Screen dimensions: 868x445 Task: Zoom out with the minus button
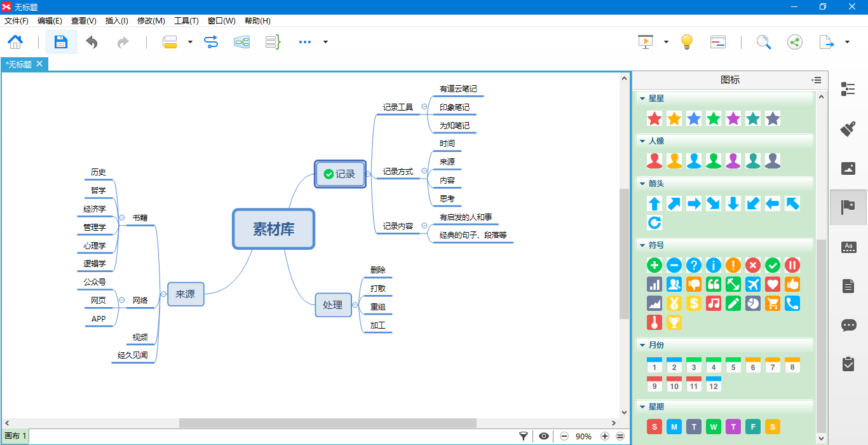click(x=564, y=436)
